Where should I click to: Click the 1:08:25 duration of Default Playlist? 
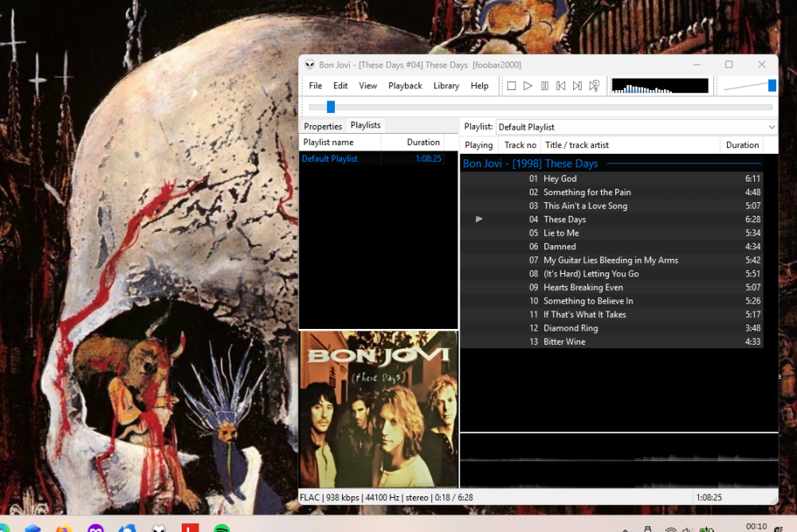pos(428,158)
